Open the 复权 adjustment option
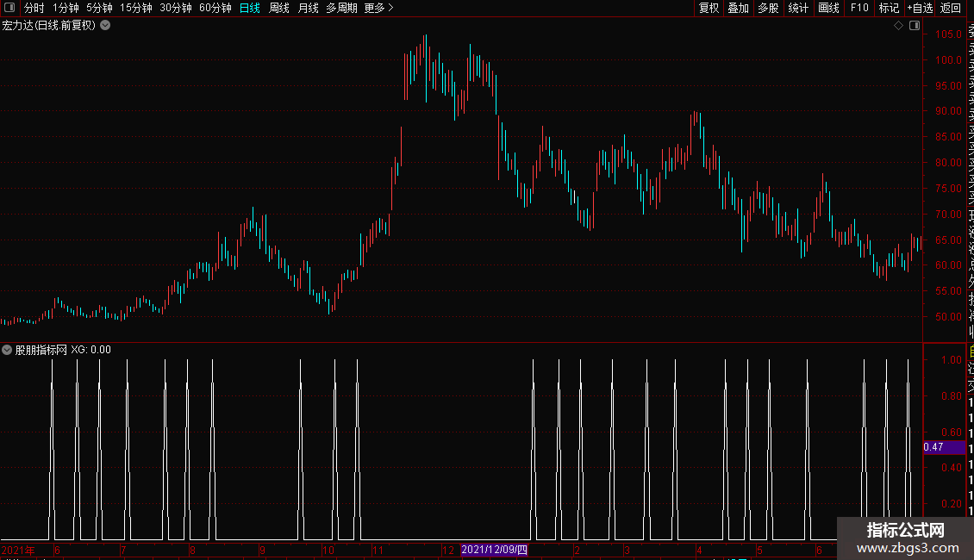The width and height of the screenshot is (974, 560). [709, 8]
